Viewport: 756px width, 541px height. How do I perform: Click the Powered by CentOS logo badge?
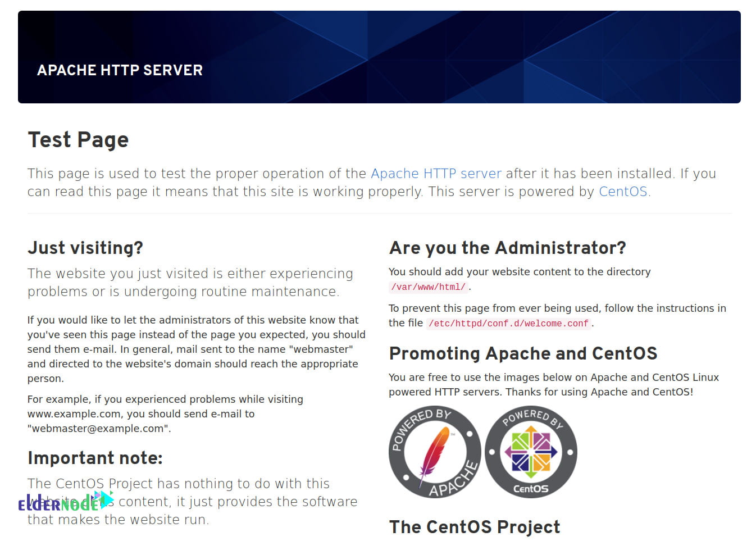[531, 452]
